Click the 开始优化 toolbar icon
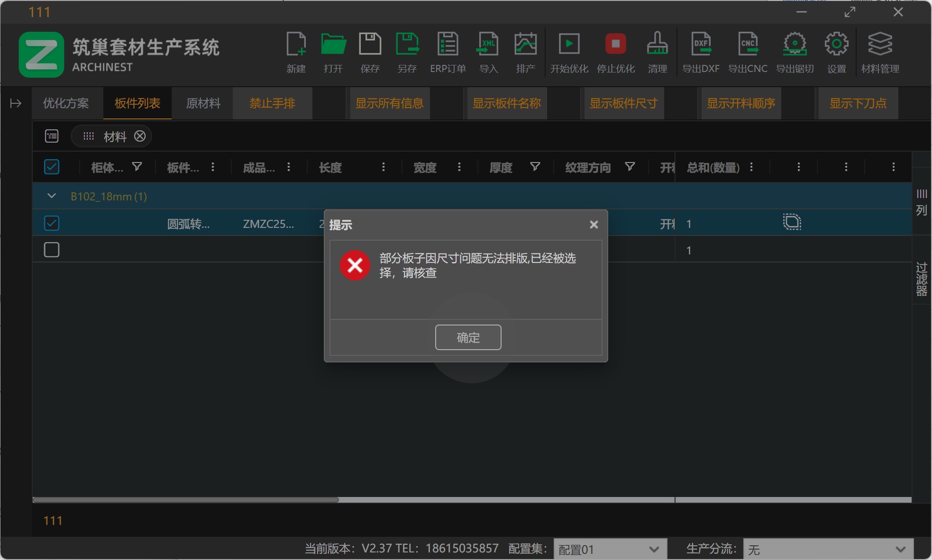This screenshot has height=560, width=932. (x=568, y=52)
